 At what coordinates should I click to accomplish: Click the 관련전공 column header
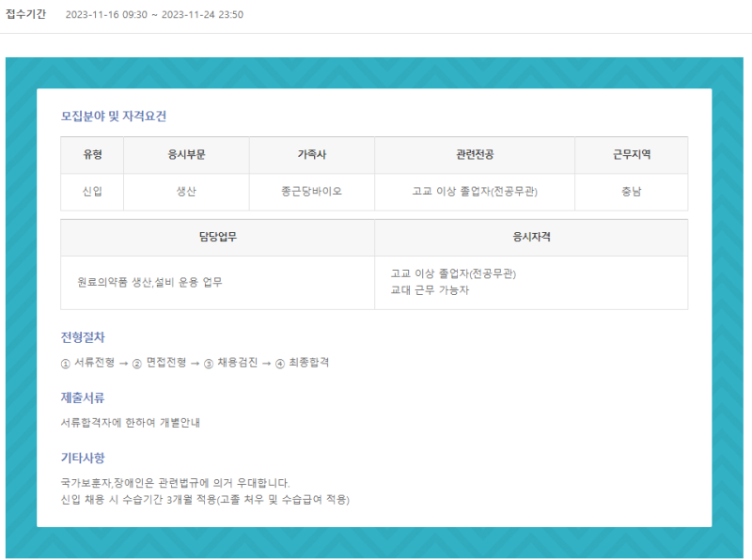474,155
